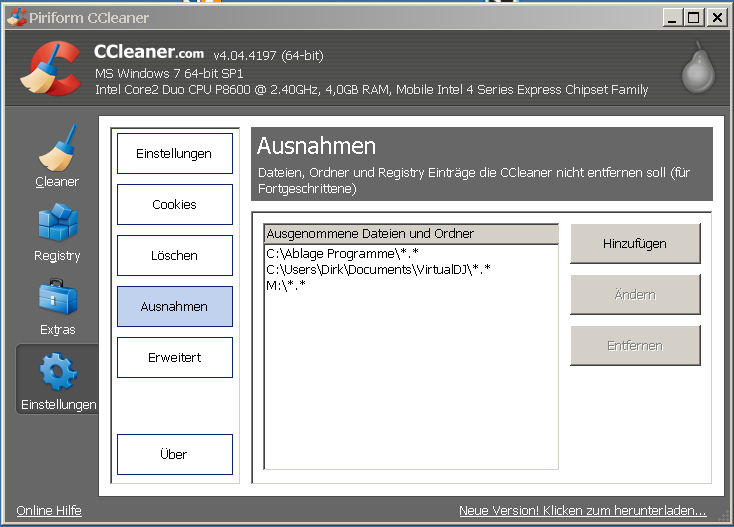Click the Neue Version download link
The image size is (734, 527).
point(582,510)
